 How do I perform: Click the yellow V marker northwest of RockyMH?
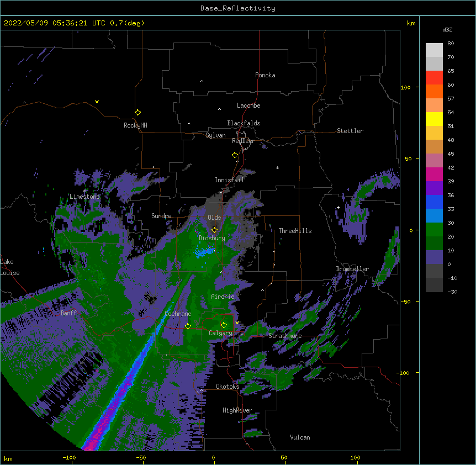pyautogui.click(x=97, y=102)
